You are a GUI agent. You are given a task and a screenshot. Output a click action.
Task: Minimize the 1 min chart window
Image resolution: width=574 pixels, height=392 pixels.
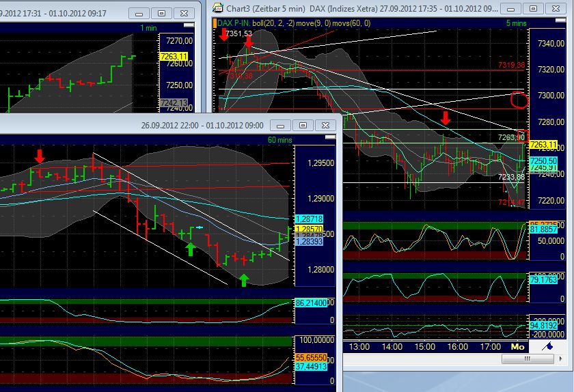click(x=139, y=14)
